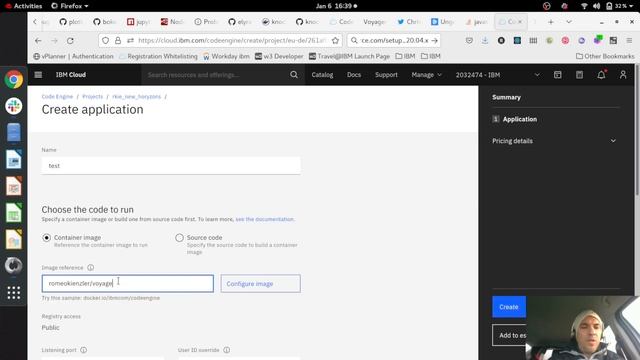Click the Name input field containing test
640x360 pixels.
171,166
